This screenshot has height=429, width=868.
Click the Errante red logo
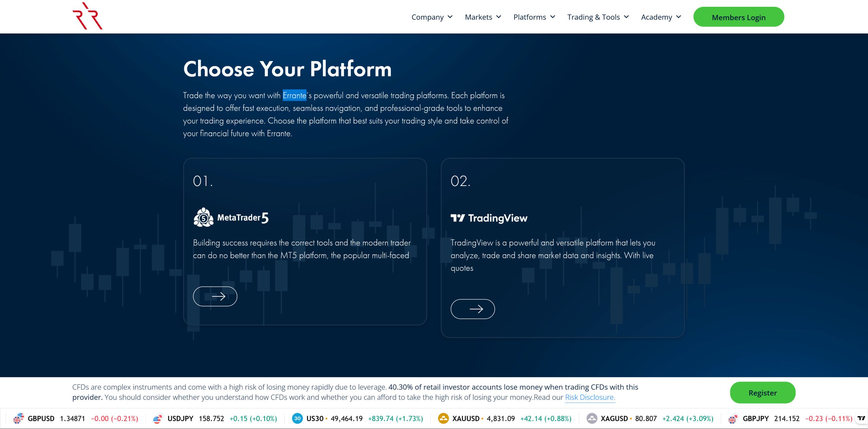click(x=87, y=16)
